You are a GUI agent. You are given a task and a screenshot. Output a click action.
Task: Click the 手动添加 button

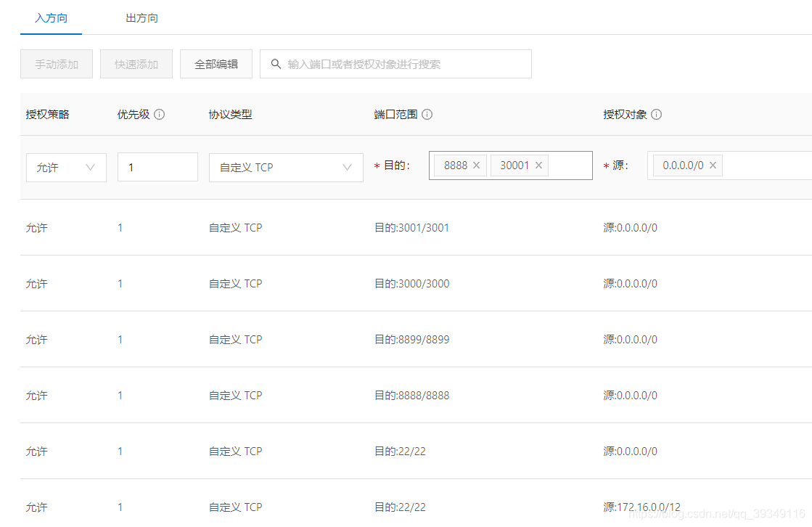(57, 65)
